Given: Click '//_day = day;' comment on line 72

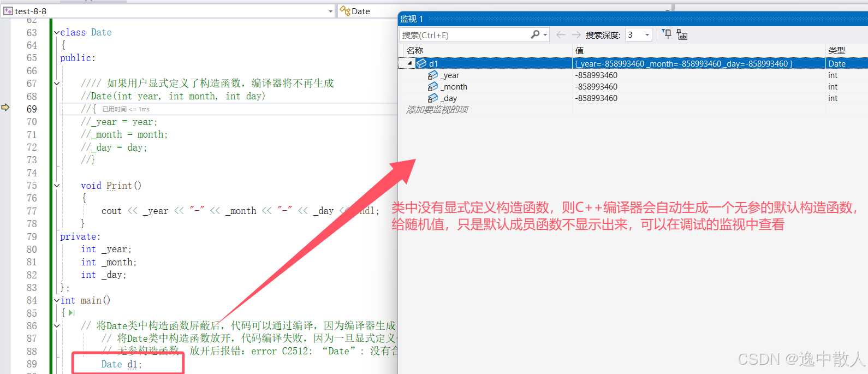Looking at the screenshot, I should coord(114,147).
